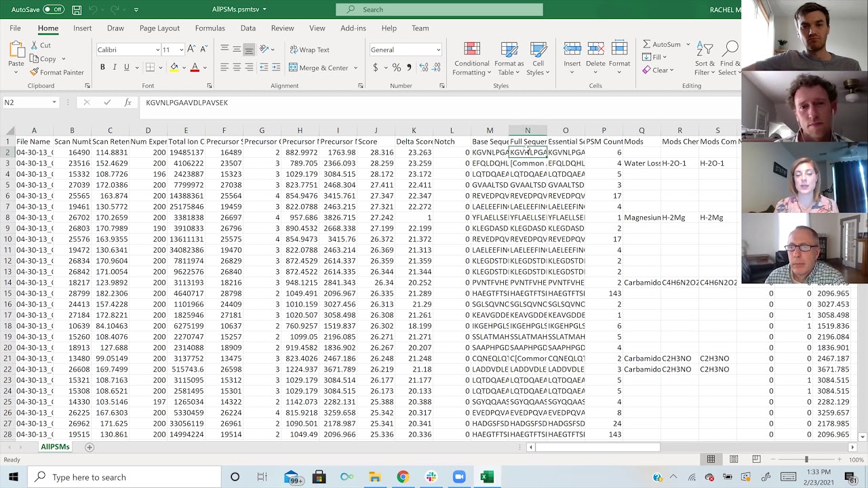The image size is (868, 488).
Task: Open the Data tab
Action: click(x=248, y=28)
